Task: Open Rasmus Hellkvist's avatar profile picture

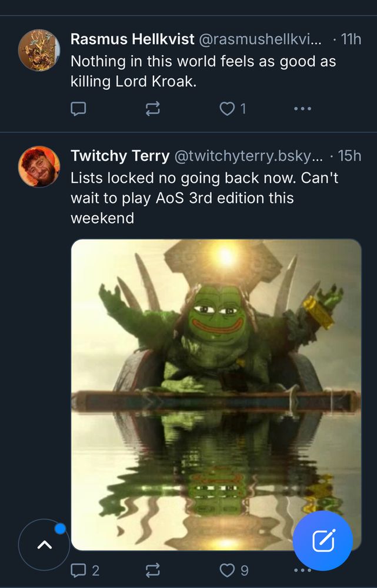Action: coord(39,50)
